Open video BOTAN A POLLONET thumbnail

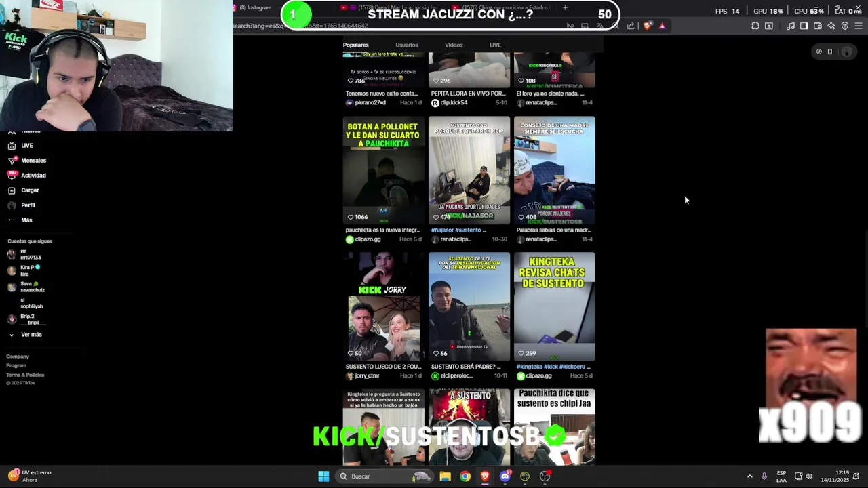(383, 170)
